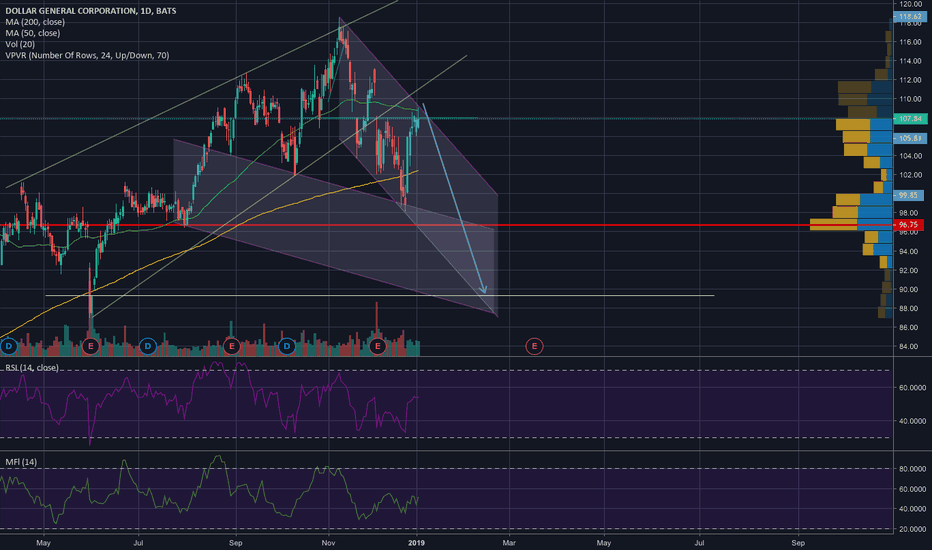Select the RSI (14, close) pane label

point(32,367)
